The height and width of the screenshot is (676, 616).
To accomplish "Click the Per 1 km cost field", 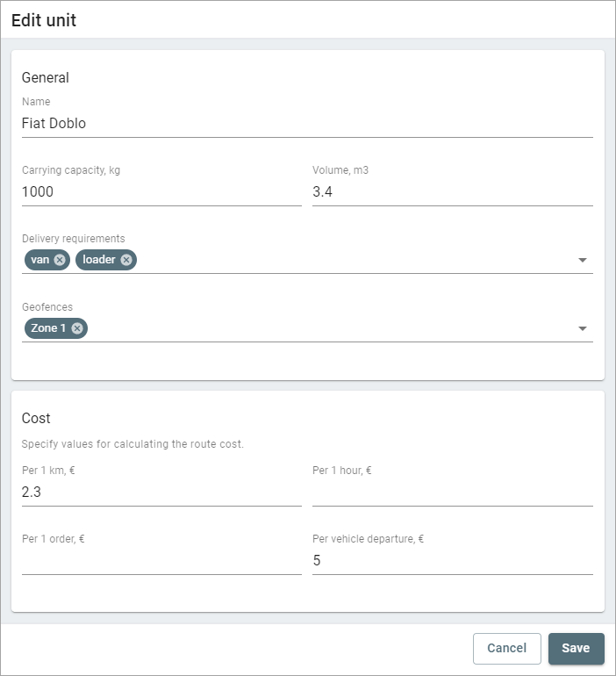I will pos(161,493).
